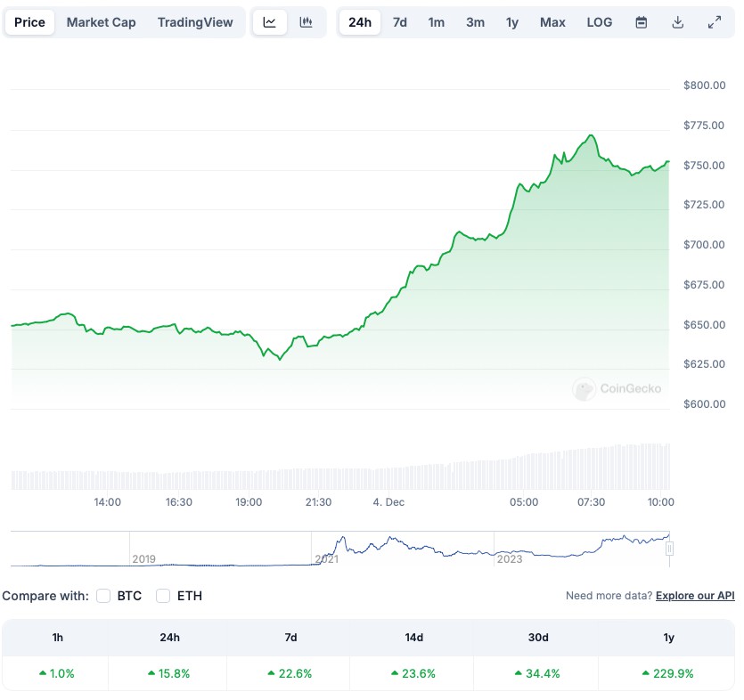Toggle LOG scale on chart
Image resolution: width=744 pixels, height=700 pixels.
coord(600,22)
